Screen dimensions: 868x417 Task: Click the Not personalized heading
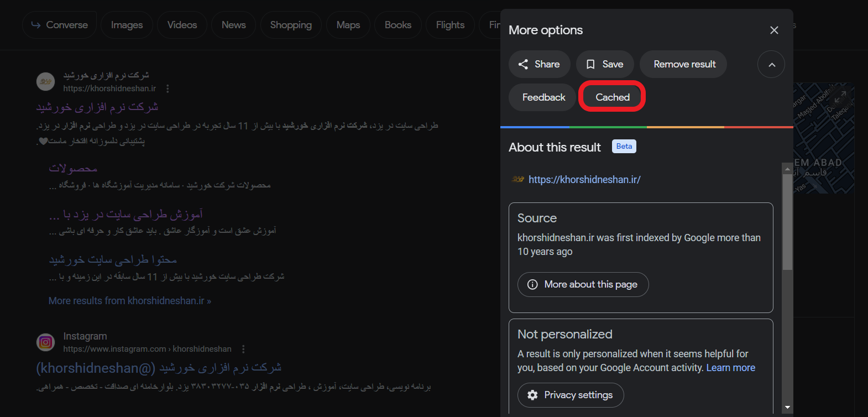click(564, 334)
